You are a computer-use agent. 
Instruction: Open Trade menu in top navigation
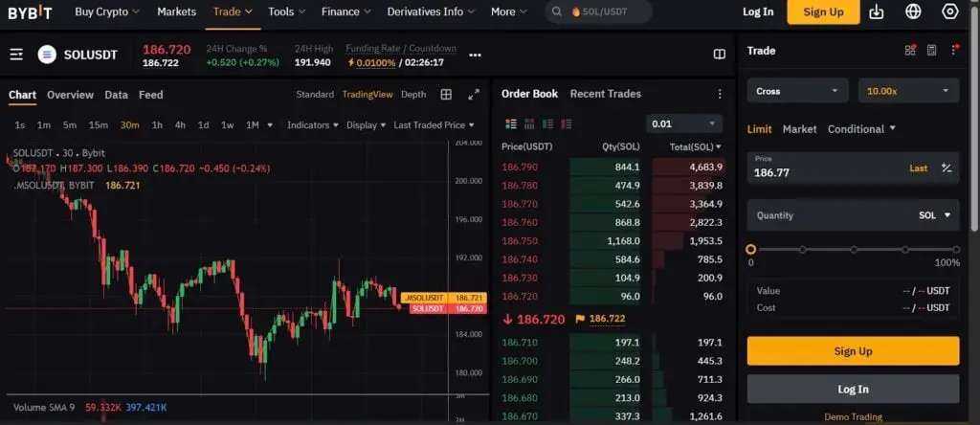pos(233,11)
